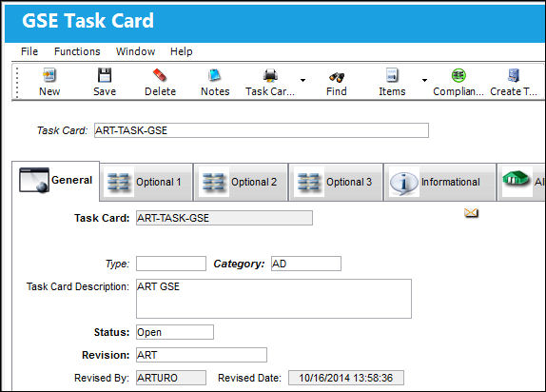Viewport: 546px width, 392px height.
Task: Switch to the General tab
Action: click(x=56, y=181)
